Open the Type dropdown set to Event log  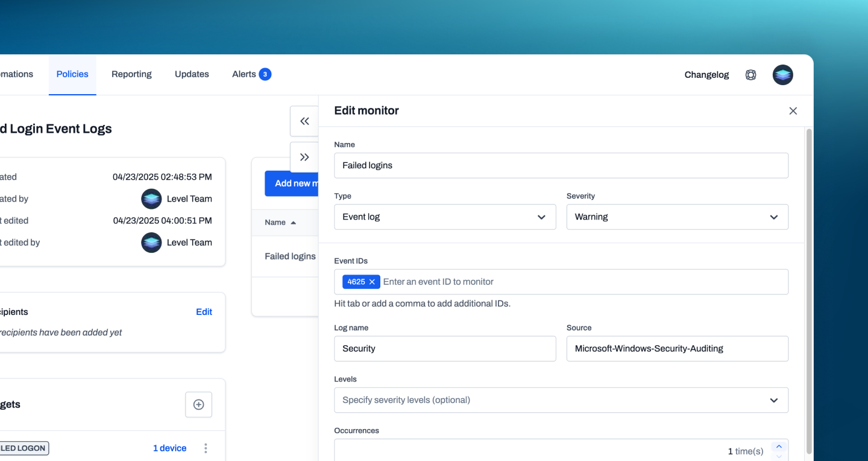(x=445, y=217)
